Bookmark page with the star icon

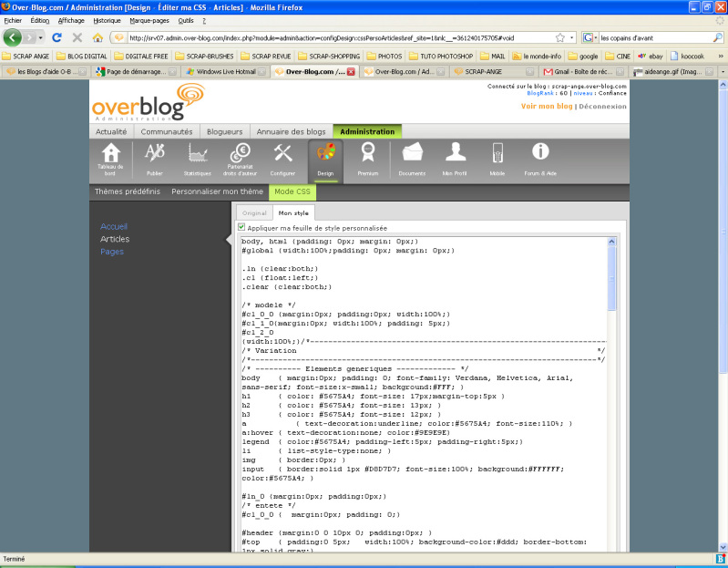point(560,37)
